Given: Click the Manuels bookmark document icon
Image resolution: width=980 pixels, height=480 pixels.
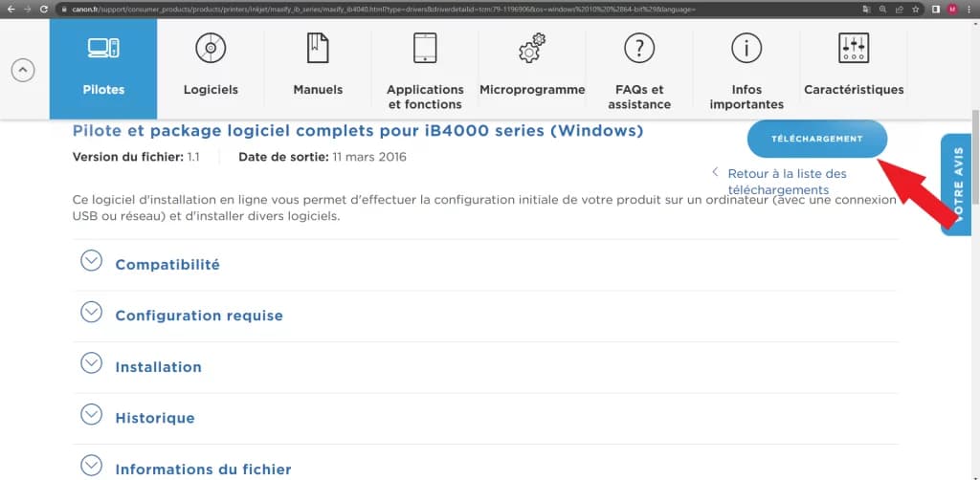Looking at the screenshot, I should point(318,48).
